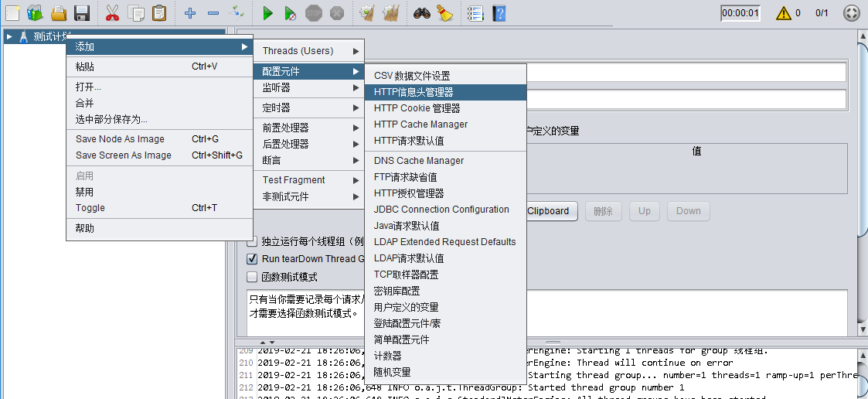Click the New test plan icon
Screen dimensions: 868x399
tap(12, 12)
